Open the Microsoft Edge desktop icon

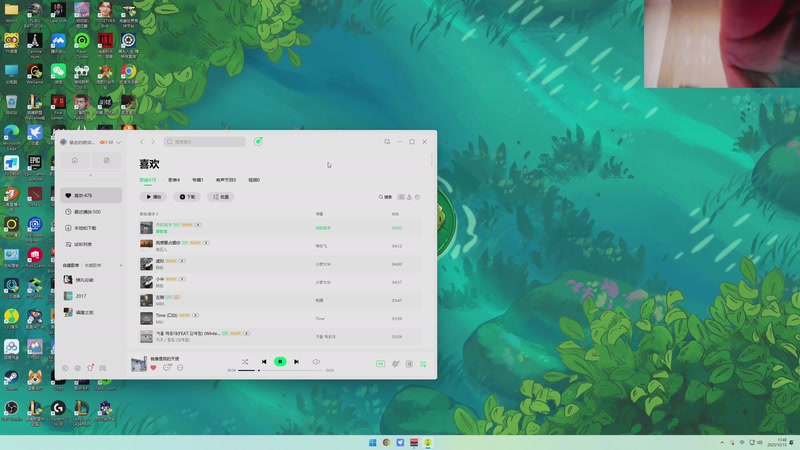tap(11, 137)
